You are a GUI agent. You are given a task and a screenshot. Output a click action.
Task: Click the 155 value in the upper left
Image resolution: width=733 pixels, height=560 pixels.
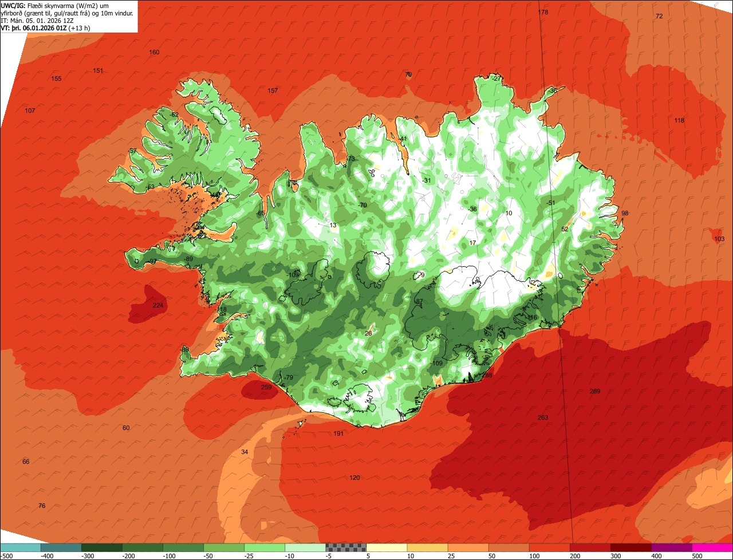click(x=56, y=78)
